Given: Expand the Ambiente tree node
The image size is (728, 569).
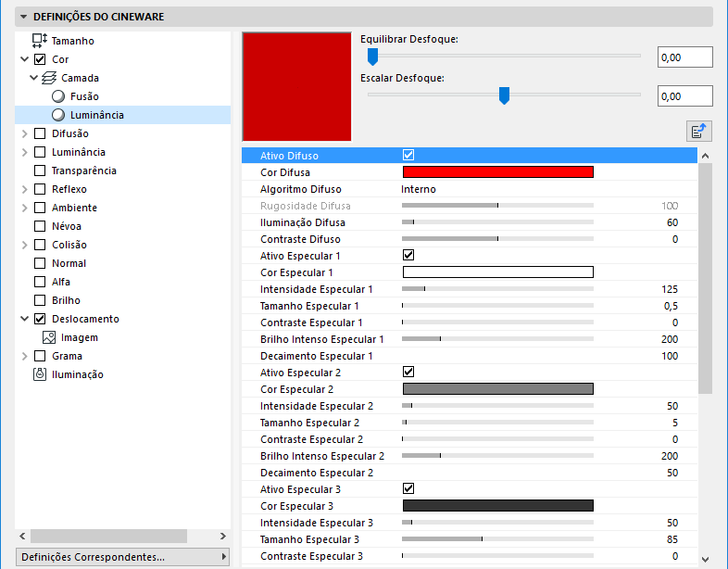Looking at the screenshot, I should click(25, 208).
